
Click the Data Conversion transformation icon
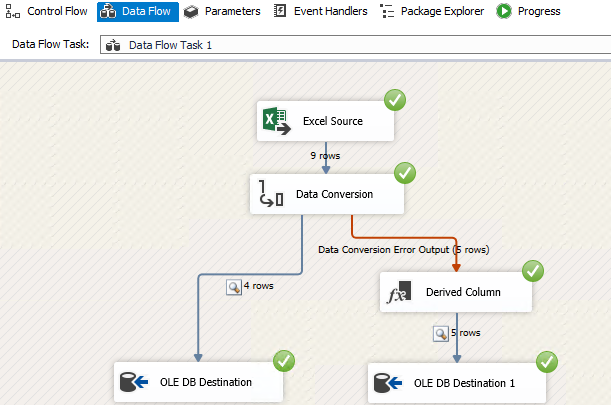pyautogui.click(x=270, y=193)
